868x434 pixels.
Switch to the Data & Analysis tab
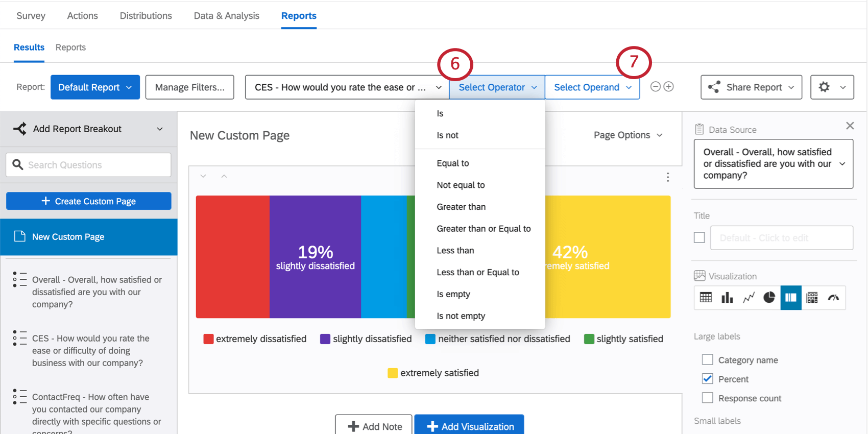[227, 16]
